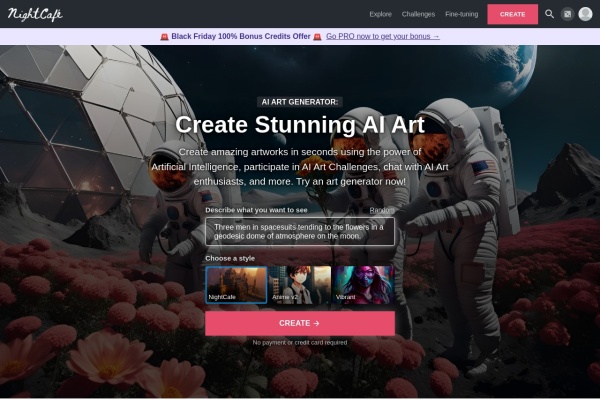Open the search magnifier icon
The width and height of the screenshot is (600, 400).
tap(549, 14)
